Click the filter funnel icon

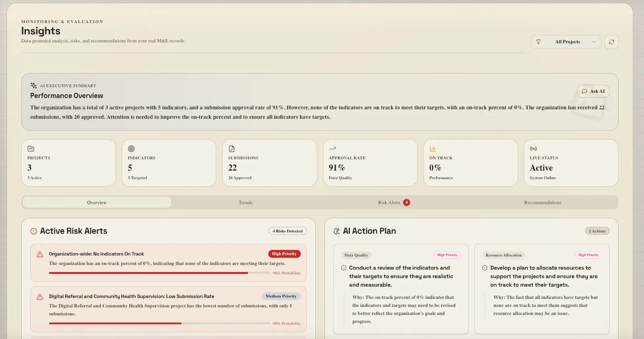538,42
